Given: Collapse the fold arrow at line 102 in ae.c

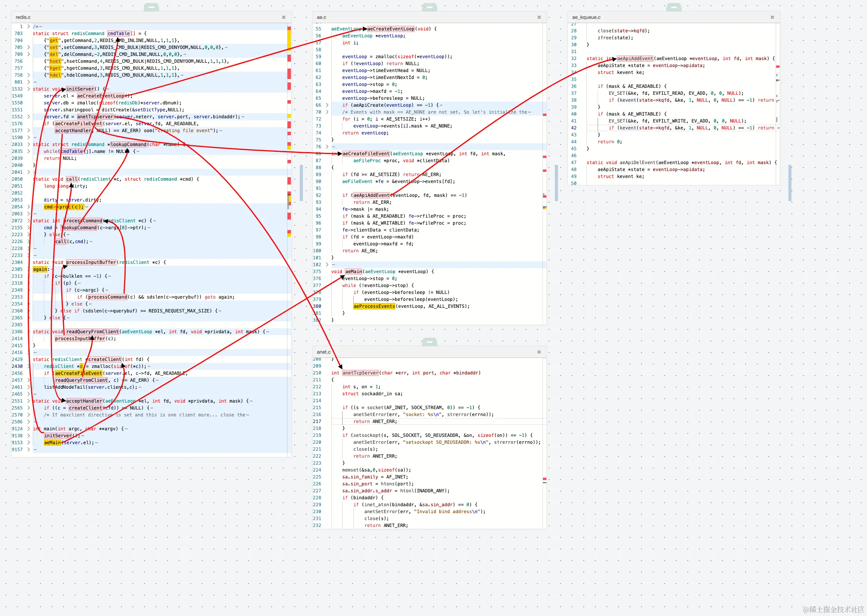Looking at the screenshot, I should tap(327, 265).
